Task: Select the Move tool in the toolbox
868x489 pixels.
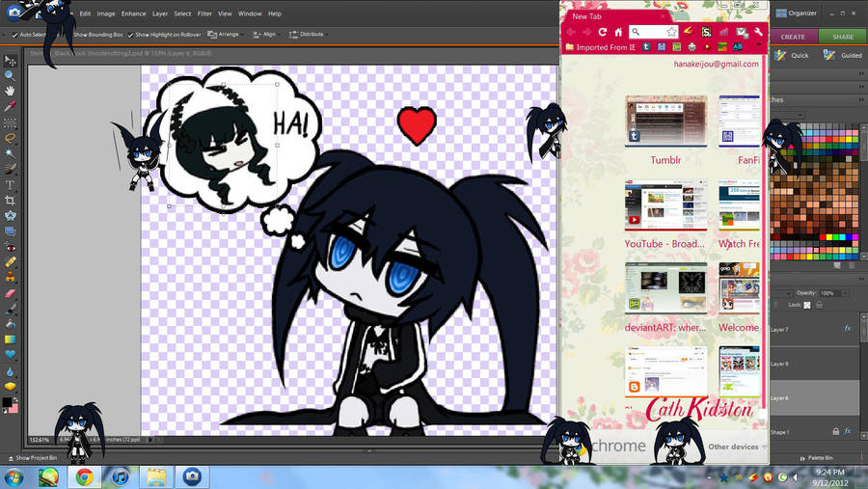Action: pos(10,61)
